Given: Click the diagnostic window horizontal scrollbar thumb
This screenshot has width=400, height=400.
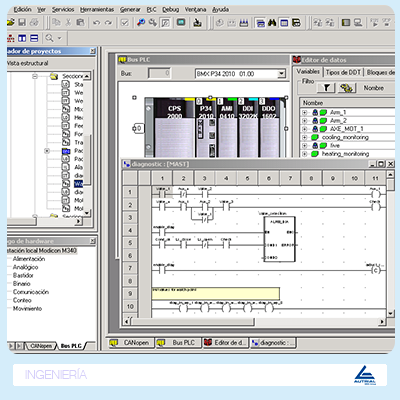Looking at the screenshot, I should pyautogui.click(x=192, y=322).
